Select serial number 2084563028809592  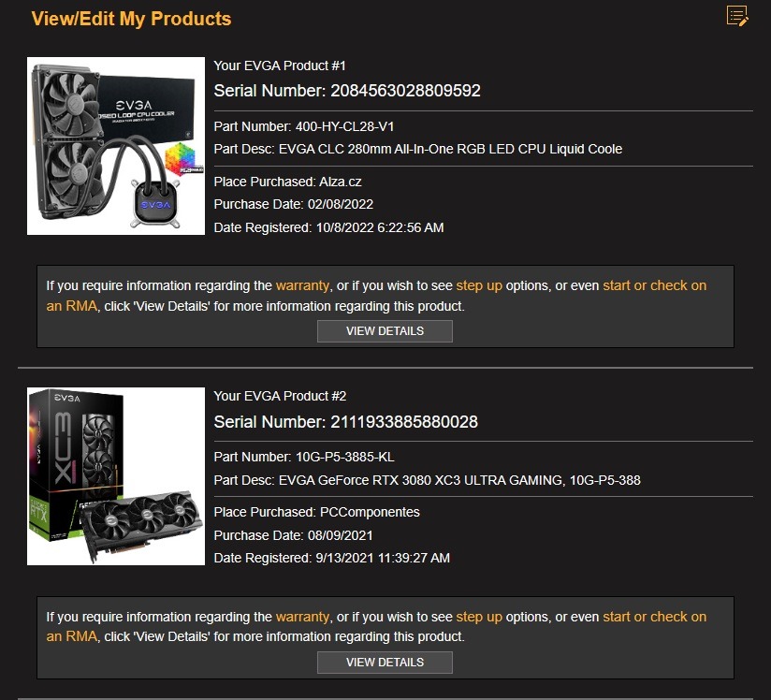405,91
